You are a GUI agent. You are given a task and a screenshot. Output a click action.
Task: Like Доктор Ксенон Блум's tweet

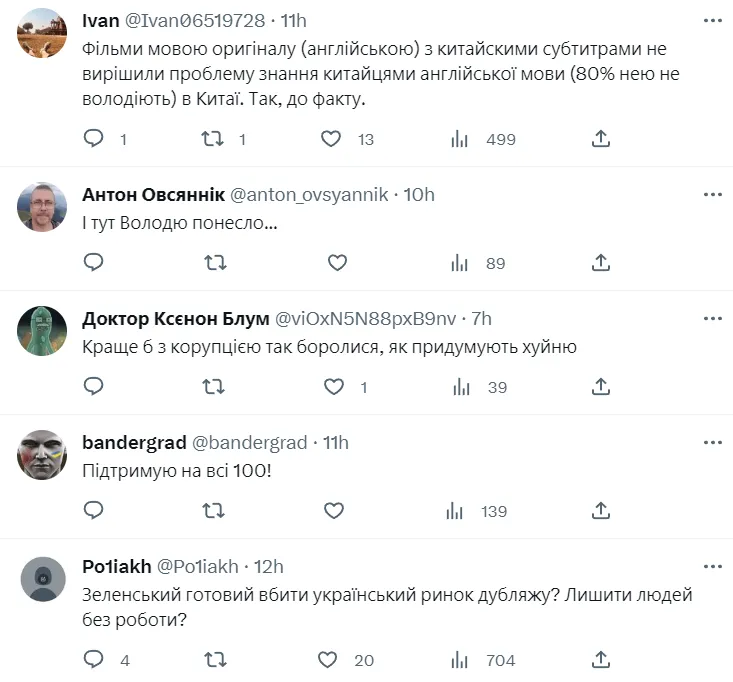click(x=331, y=387)
